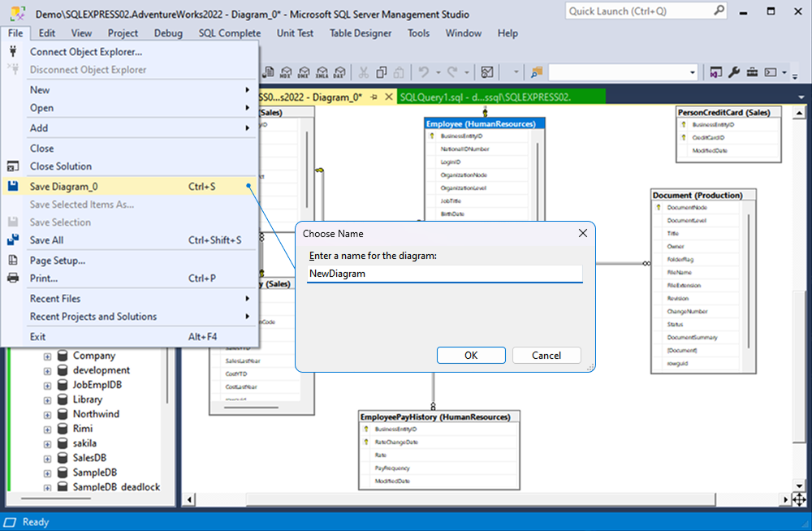Image resolution: width=812 pixels, height=531 pixels.
Task: Select Page Setup from the File menu
Action: pyautogui.click(x=57, y=260)
